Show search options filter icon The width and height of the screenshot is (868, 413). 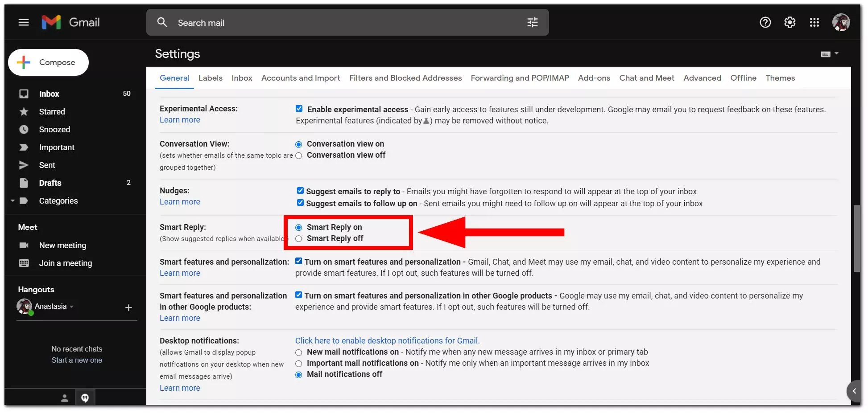click(x=533, y=22)
